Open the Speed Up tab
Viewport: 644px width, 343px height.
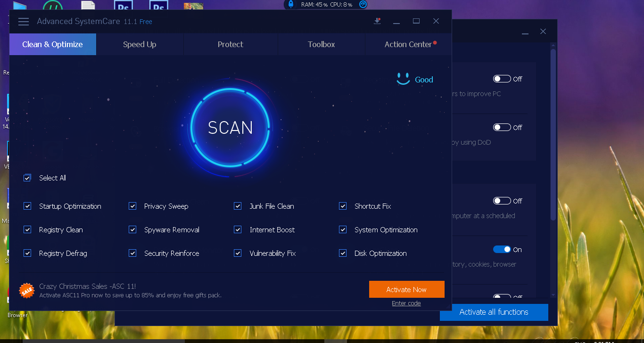click(x=140, y=44)
